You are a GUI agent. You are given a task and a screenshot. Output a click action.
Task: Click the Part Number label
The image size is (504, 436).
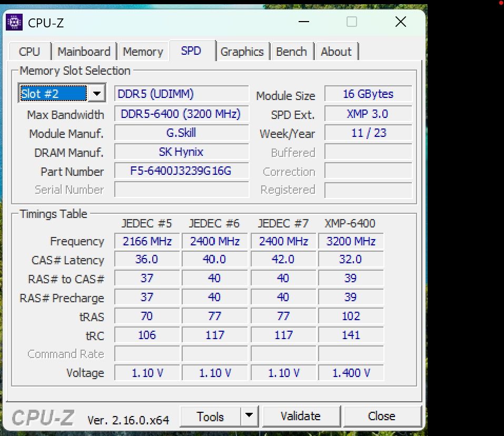pyautogui.click(x=72, y=172)
